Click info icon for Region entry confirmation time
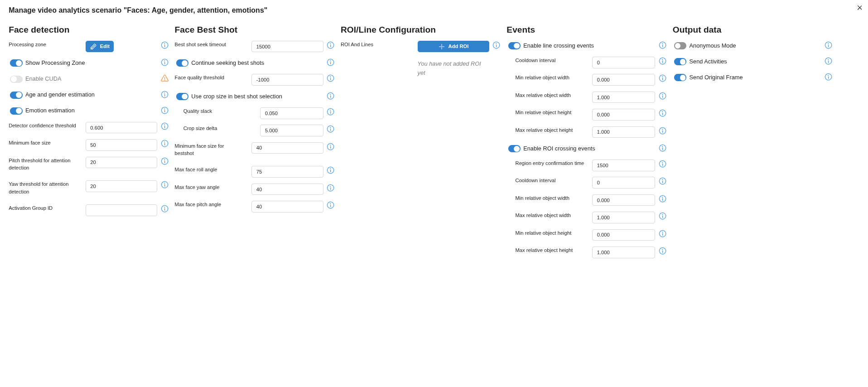This screenshot has height=387, width=868. 662,164
